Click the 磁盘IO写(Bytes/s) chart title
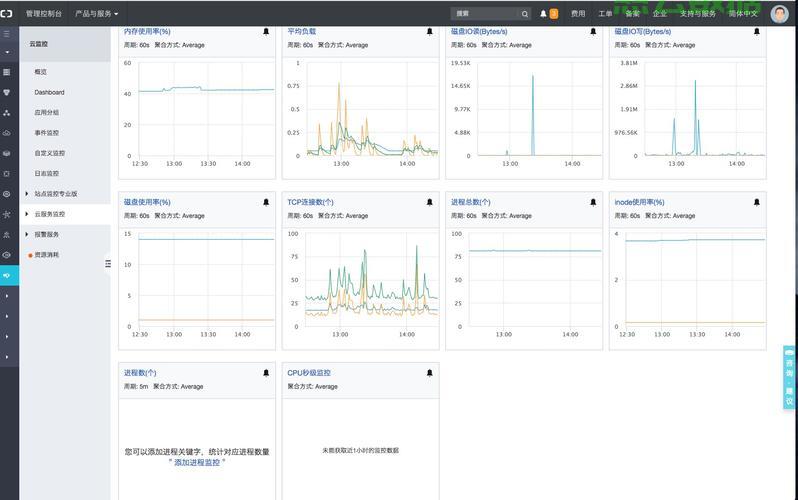The height and width of the screenshot is (500, 798). pos(643,32)
